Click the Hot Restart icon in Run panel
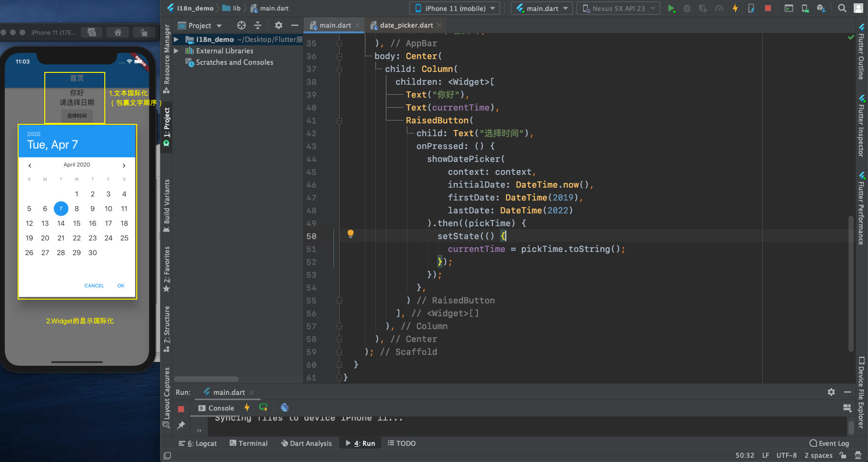The width and height of the screenshot is (868, 462). click(x=263, y=408)
